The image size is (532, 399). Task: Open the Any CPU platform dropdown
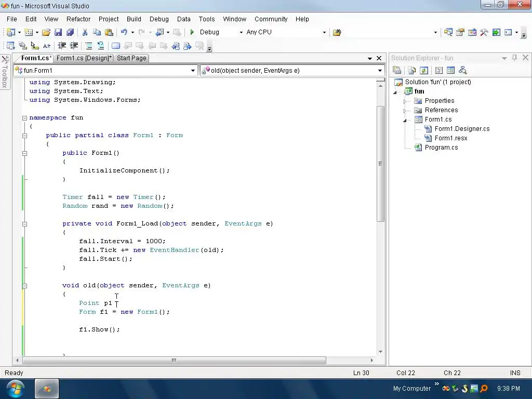[x=324, y=32]
